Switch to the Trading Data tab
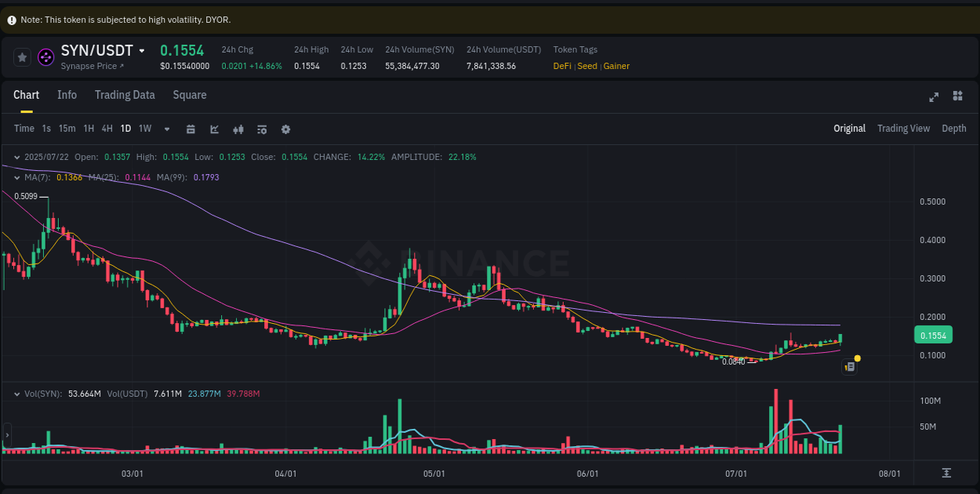The height and width of the screenshot is (494, 980). point(125,95)
